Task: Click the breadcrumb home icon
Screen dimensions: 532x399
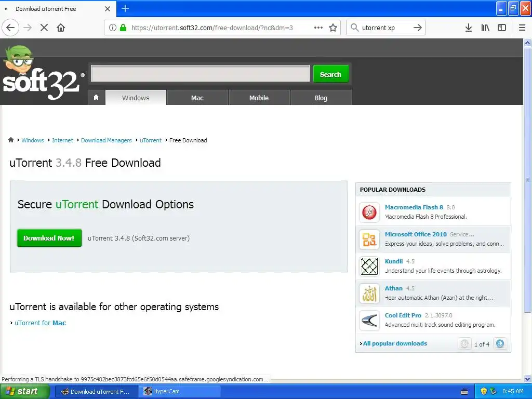Action: (x=11, y=140)
